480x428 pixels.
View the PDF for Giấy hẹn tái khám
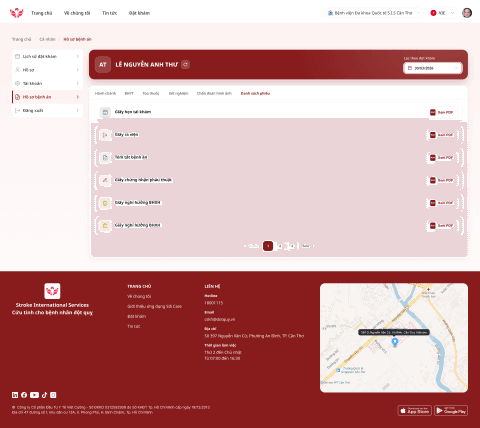point(442,112)
